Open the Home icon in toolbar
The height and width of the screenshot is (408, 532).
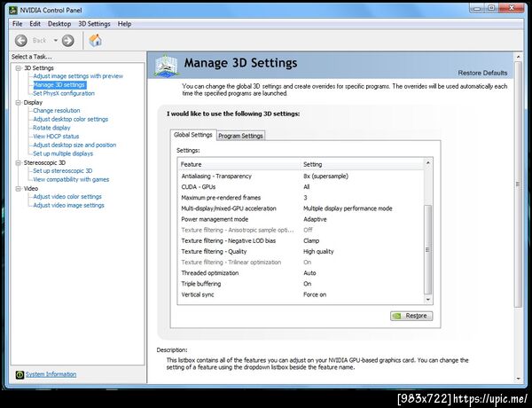(x=96, y=41)
